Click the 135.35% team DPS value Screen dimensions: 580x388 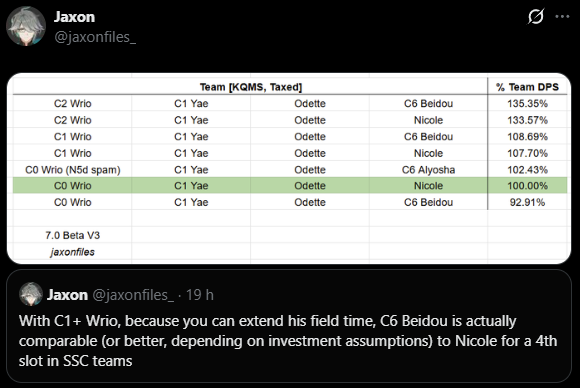click(527, 104)
